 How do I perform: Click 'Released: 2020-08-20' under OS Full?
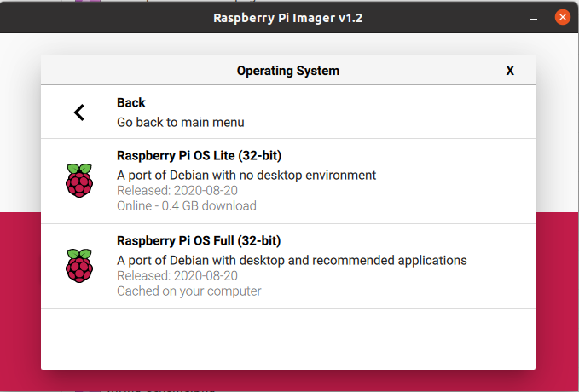tap(177, 276)
